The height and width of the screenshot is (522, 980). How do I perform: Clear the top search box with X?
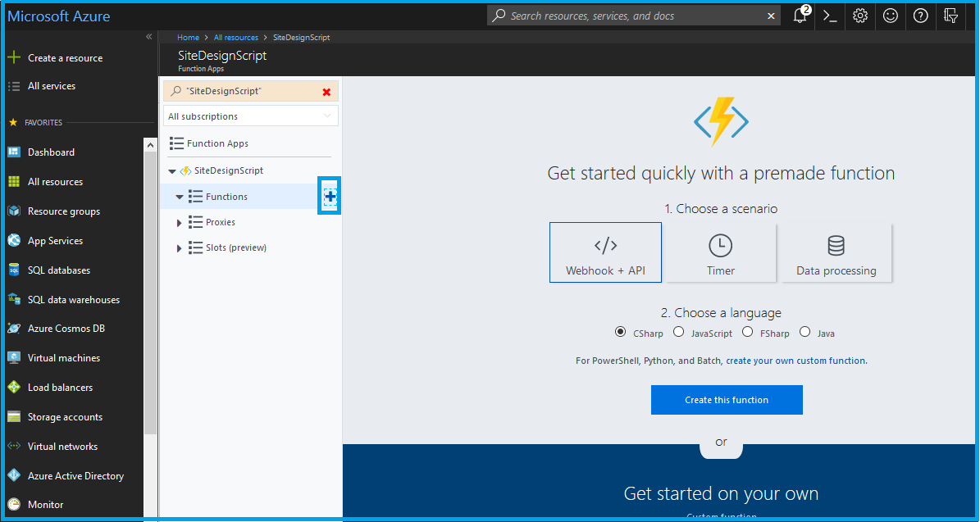coord(771,16)
